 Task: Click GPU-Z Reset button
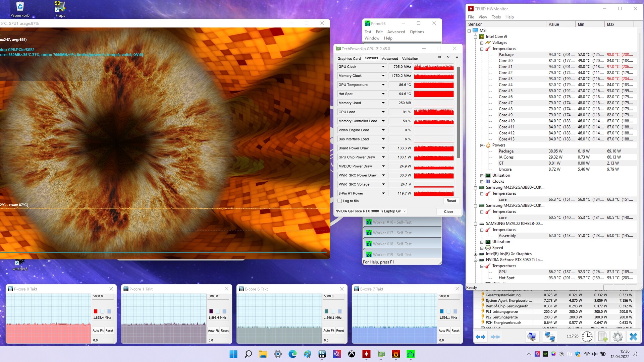tap(451, 201)
